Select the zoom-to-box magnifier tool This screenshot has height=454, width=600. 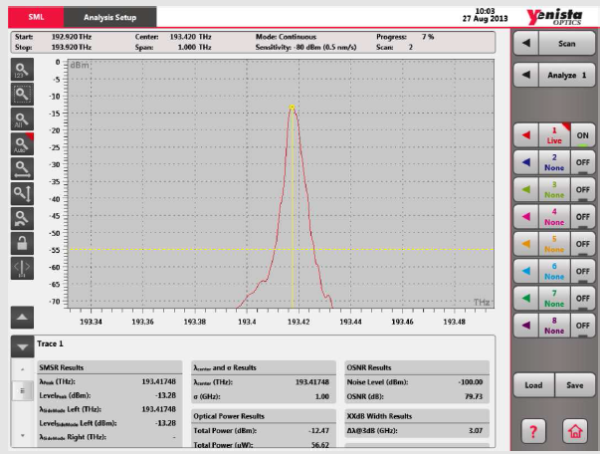tap(22, 94)
